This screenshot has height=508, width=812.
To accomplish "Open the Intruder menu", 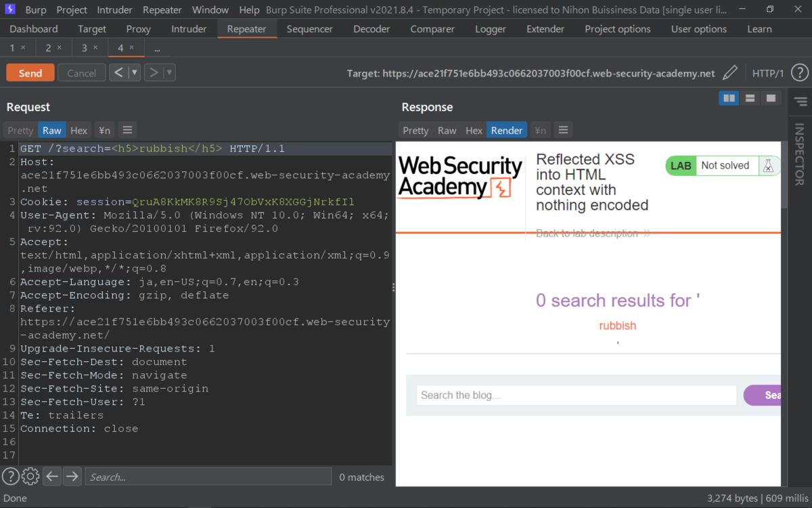I will [115, 10].
